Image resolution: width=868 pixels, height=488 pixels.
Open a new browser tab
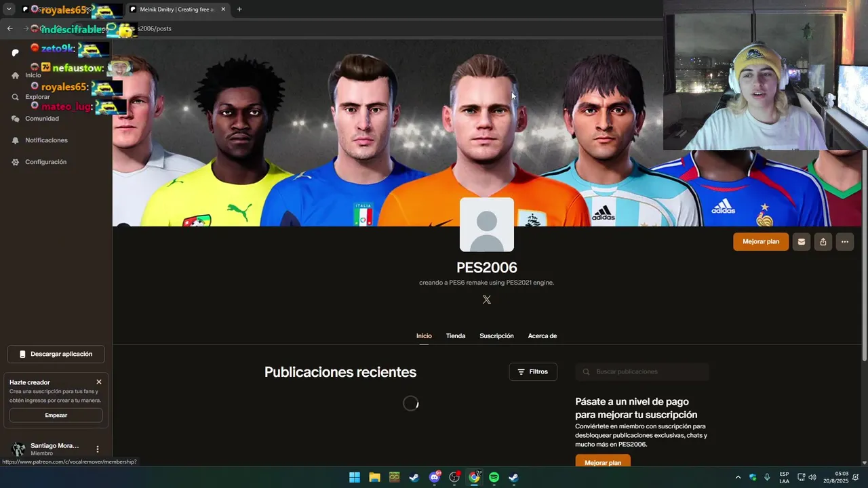239,9
